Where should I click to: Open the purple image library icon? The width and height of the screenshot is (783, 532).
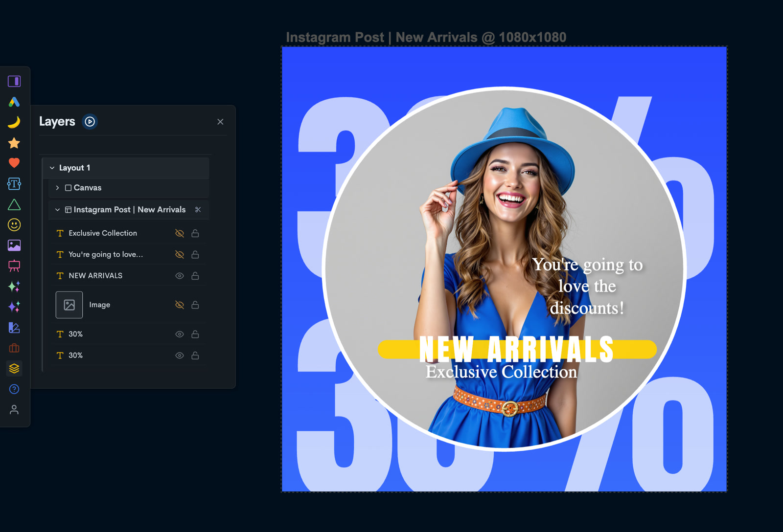[14, 245]
